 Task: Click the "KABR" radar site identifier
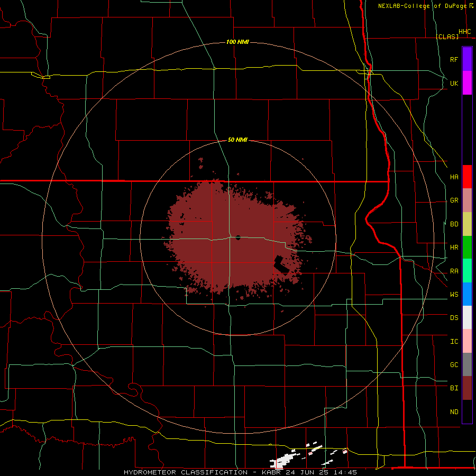271,472
